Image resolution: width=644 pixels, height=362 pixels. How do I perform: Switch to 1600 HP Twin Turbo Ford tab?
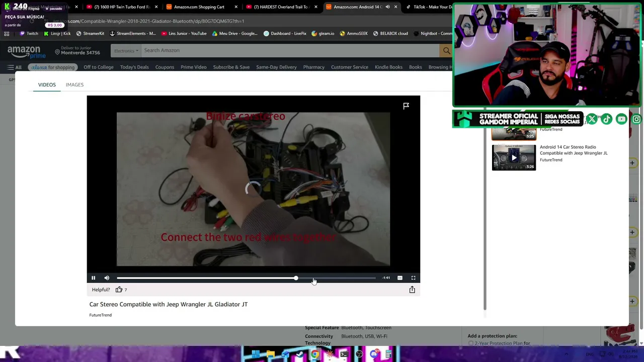[122, 7]
